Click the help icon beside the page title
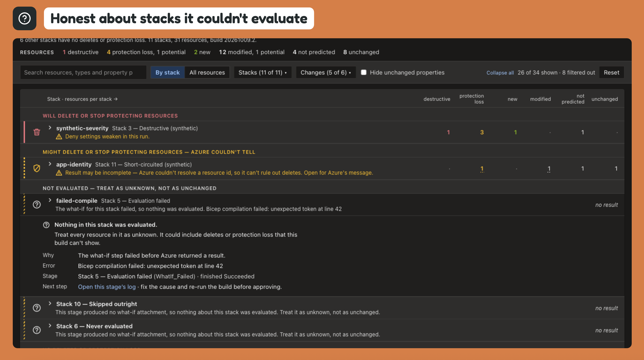This screenshot has height=360, width=644. pos(25,18)
